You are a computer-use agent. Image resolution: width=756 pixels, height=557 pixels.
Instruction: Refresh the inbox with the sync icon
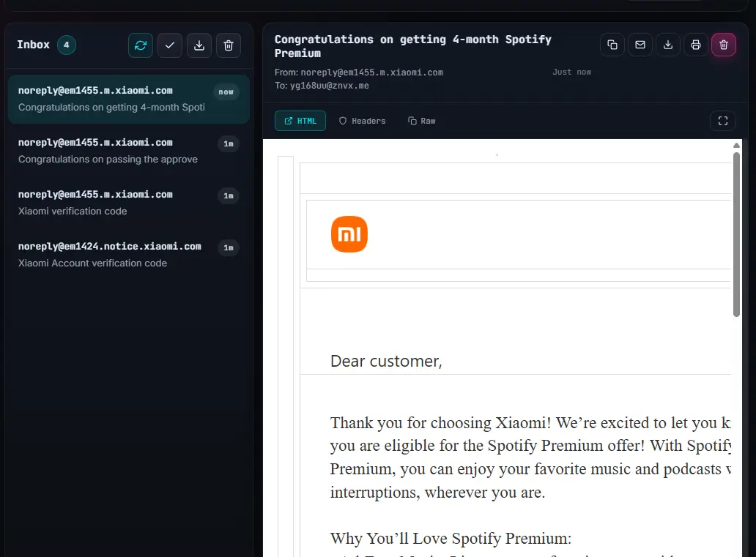tap(141, 45)
